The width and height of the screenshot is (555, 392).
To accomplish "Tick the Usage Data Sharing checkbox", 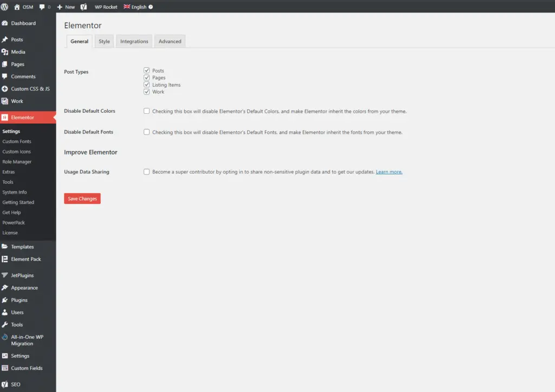I will pos(146,172).
